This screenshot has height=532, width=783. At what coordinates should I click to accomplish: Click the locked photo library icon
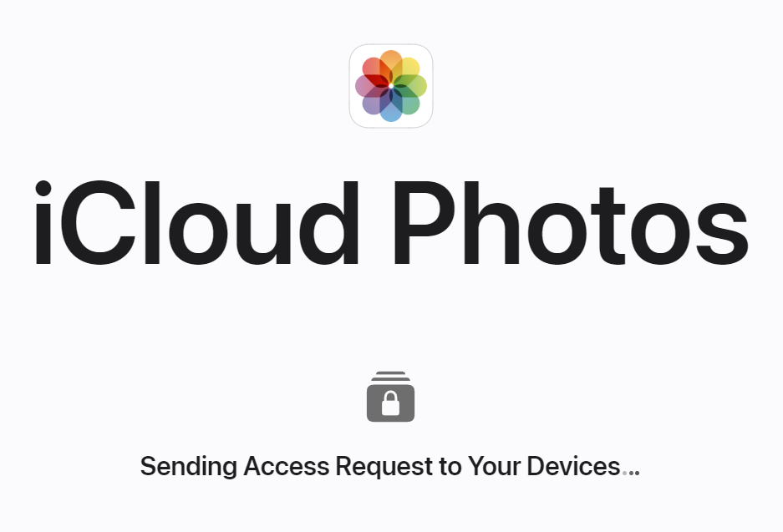pyautogui.click(x=390, y=397)
